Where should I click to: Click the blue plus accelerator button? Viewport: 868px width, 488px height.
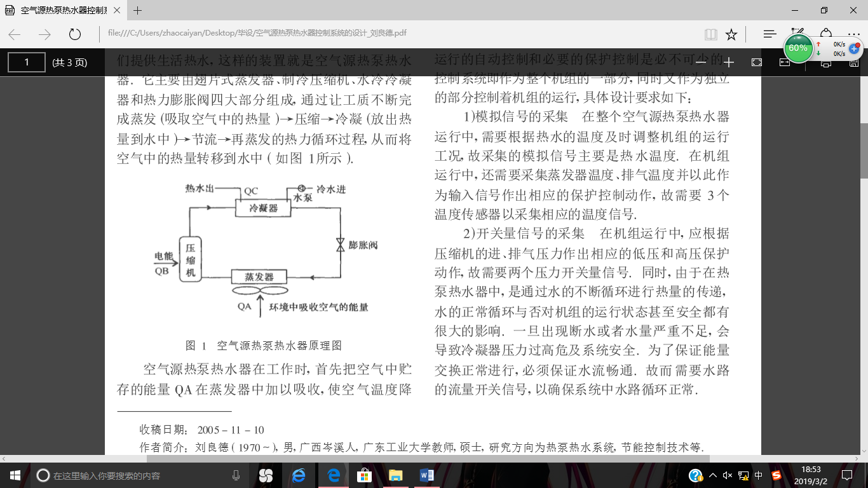[854, 48]
